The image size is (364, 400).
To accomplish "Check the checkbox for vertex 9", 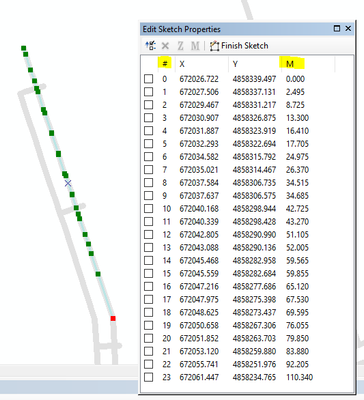I will pyautogui.click(x=149, y=196).
